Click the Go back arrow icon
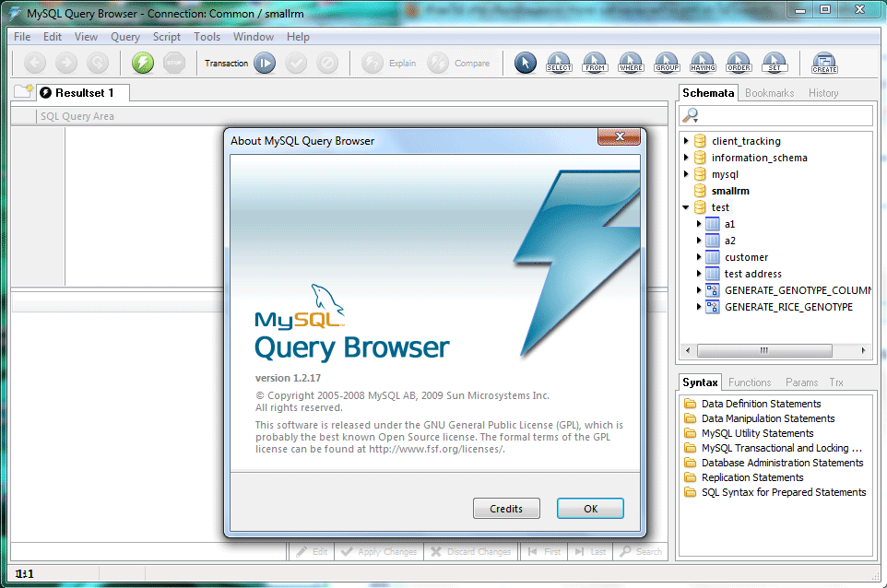This screenshot has height=588, width=887. point(35,63)
